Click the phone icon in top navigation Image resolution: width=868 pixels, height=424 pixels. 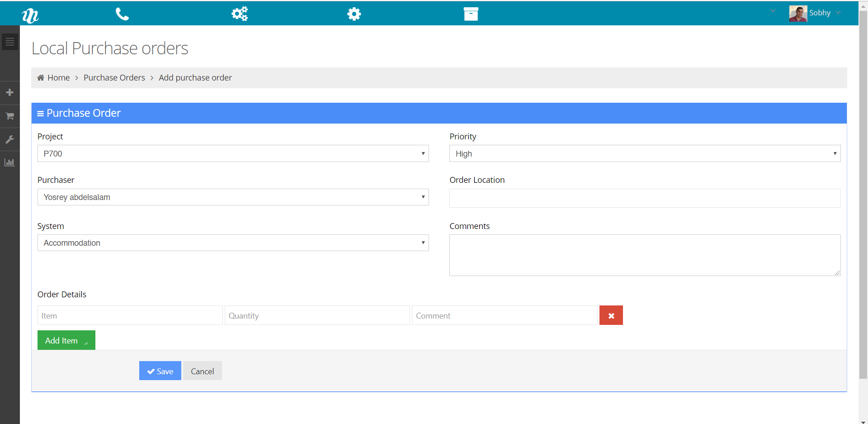pyautogui.click(x=122, y=14)
